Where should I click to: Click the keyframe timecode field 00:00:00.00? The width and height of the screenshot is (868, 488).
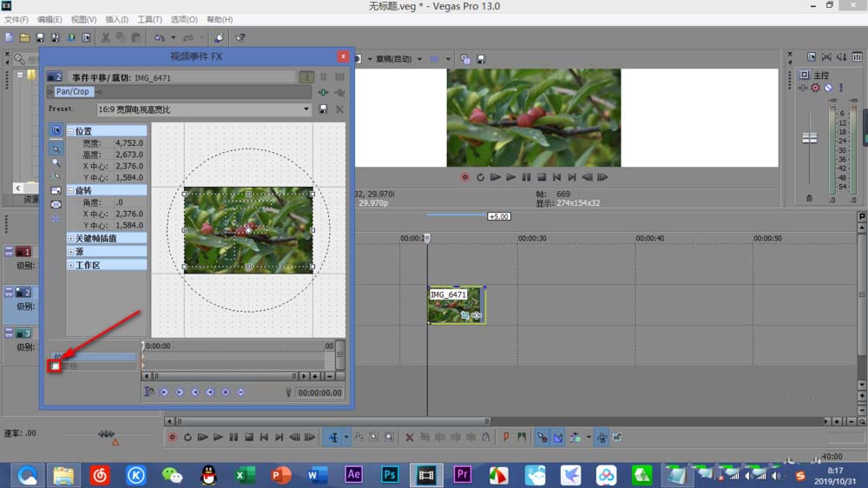pyautogui.click(x=320, y=392)
